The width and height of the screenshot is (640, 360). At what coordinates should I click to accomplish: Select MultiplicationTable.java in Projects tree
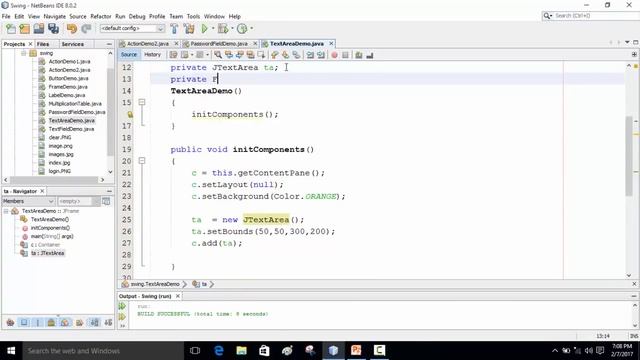tap(75, 104)
